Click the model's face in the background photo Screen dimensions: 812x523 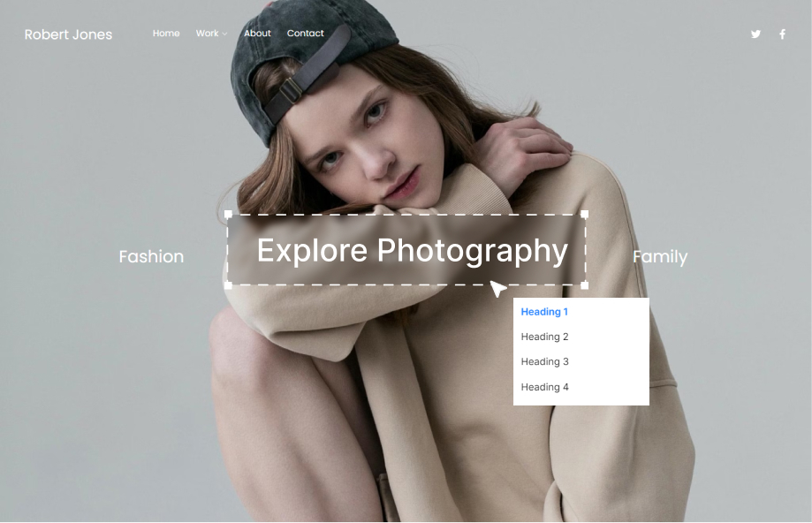click(x=362, y=141)
